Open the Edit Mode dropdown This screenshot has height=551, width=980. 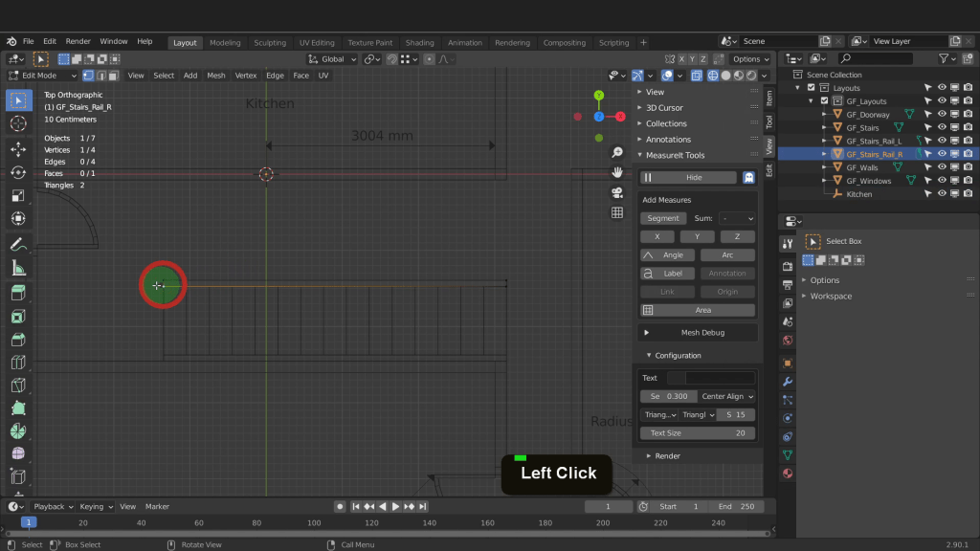pyautogui.click(x=43, y=76)
